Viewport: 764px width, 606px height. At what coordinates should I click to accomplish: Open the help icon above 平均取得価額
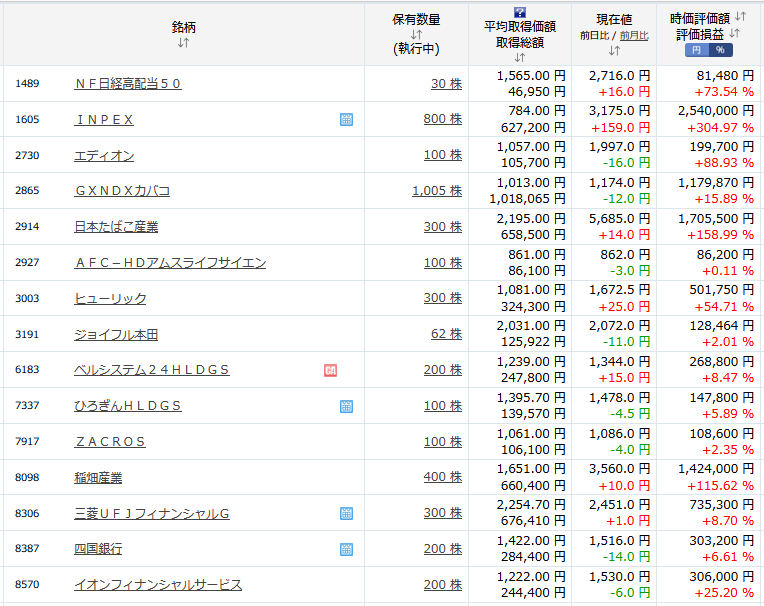(x=520, y=13)
